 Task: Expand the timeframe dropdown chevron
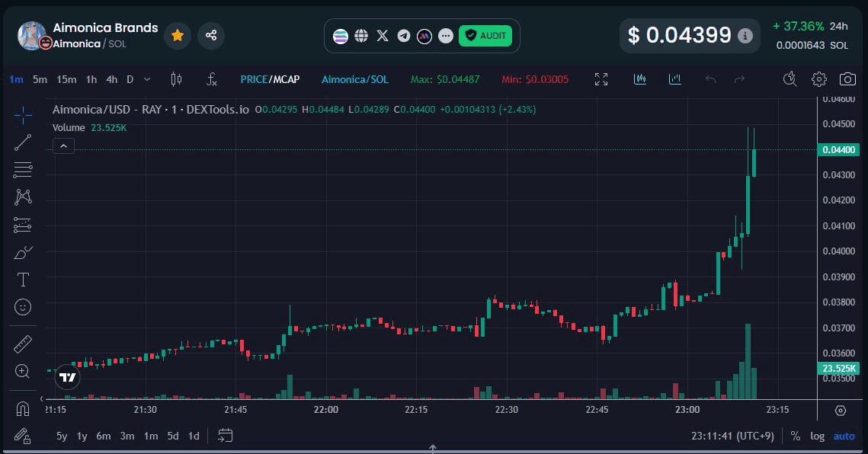click(147, 79)
